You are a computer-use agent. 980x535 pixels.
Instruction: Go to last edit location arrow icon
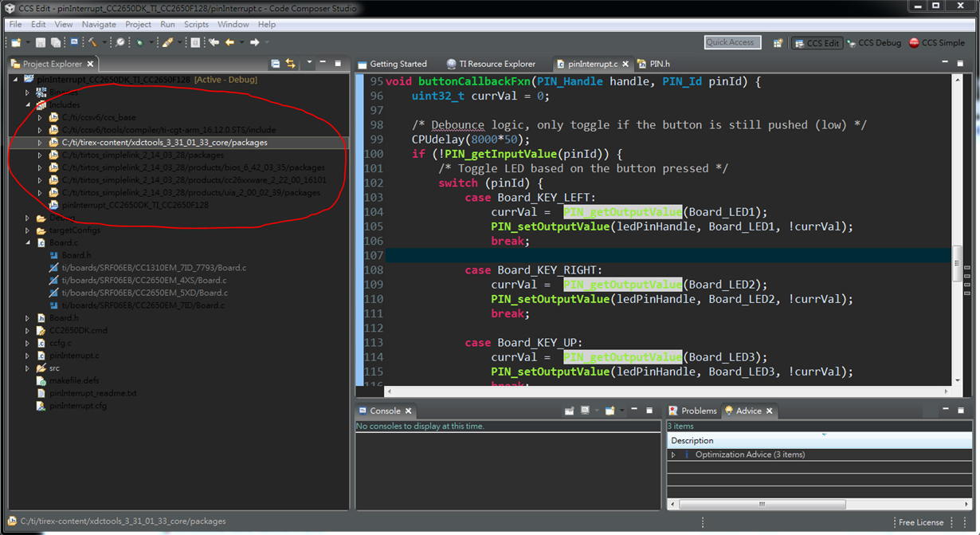click(x=214, y=42)
